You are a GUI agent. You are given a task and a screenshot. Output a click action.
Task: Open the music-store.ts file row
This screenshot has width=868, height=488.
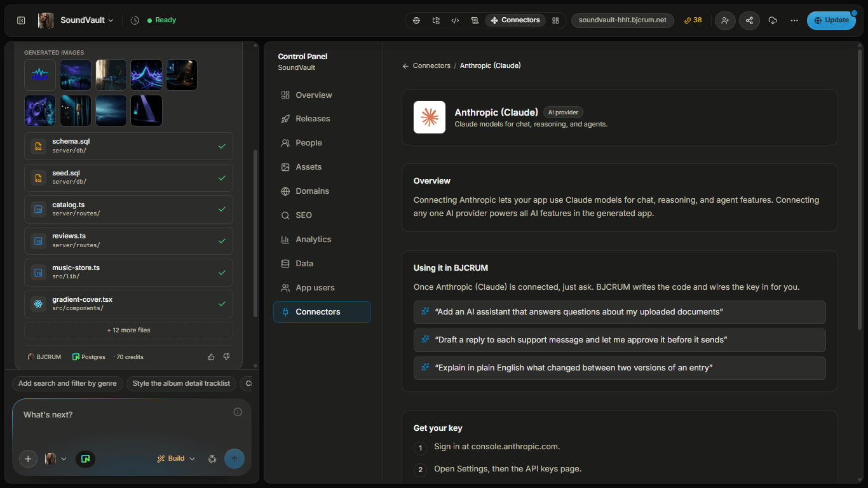pos(128,273)
